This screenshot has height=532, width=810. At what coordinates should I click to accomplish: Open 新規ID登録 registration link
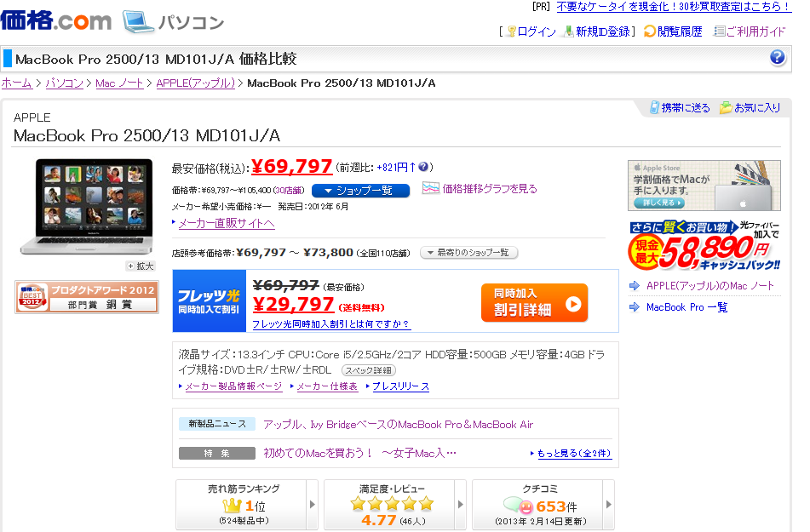[603, 32]
